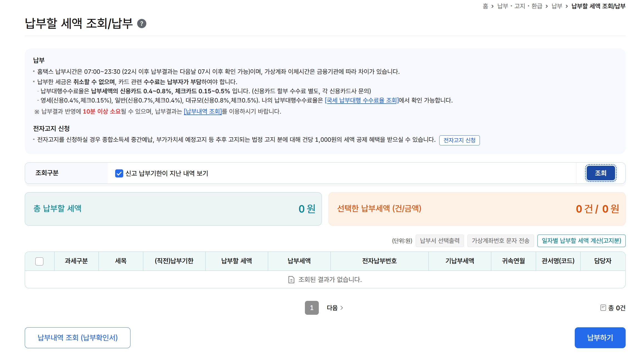This screenshot has height=356, width=644.
Task: Open 일자별 납부할 세액 계산(고지분)
Action: (581, 241)
